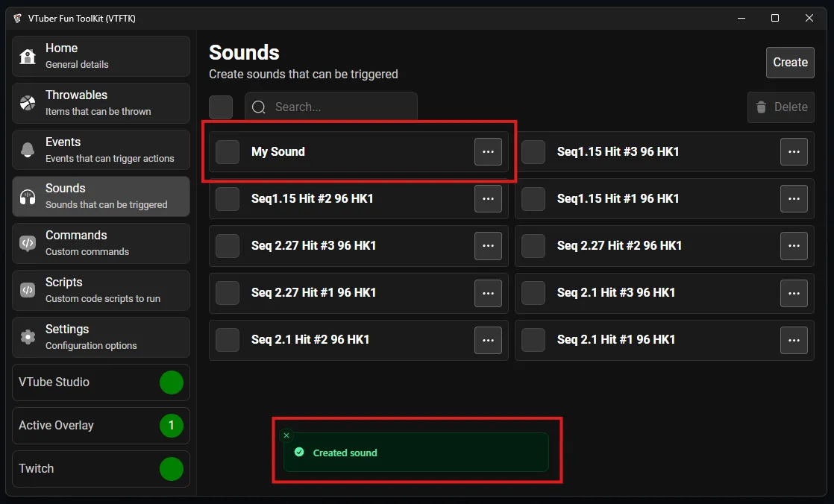This screenshot has height=504, width=834.
Task: Click the code icon next to Commands
Action: [28, 243]
